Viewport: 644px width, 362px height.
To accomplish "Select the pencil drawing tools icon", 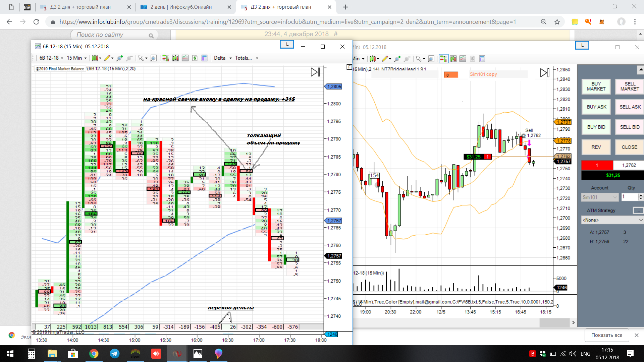I will tap(107, 58).
